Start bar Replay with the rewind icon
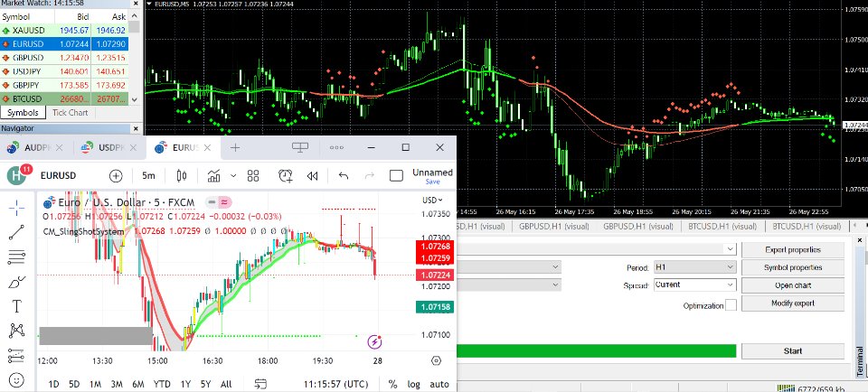This screenshot has height=392, width=868. (312, 176)
